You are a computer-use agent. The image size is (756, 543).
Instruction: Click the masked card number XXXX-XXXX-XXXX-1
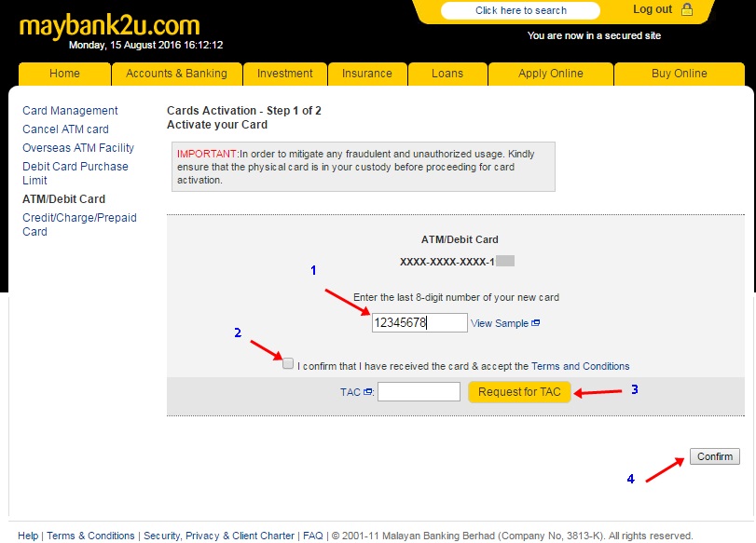[x=447, y=262]
